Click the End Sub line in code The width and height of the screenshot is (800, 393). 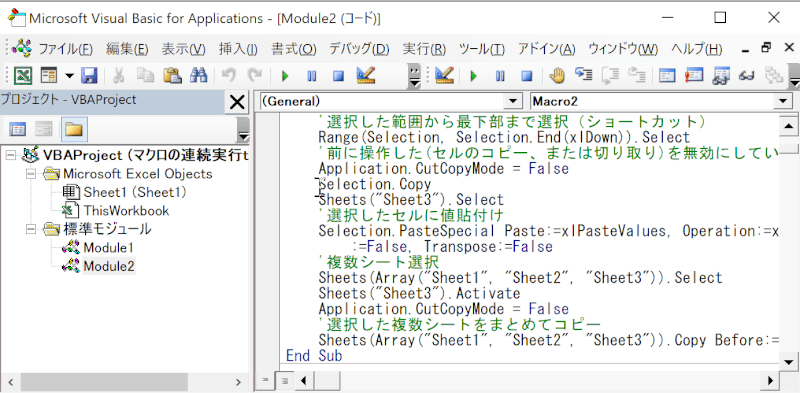[x=314, y=355]
